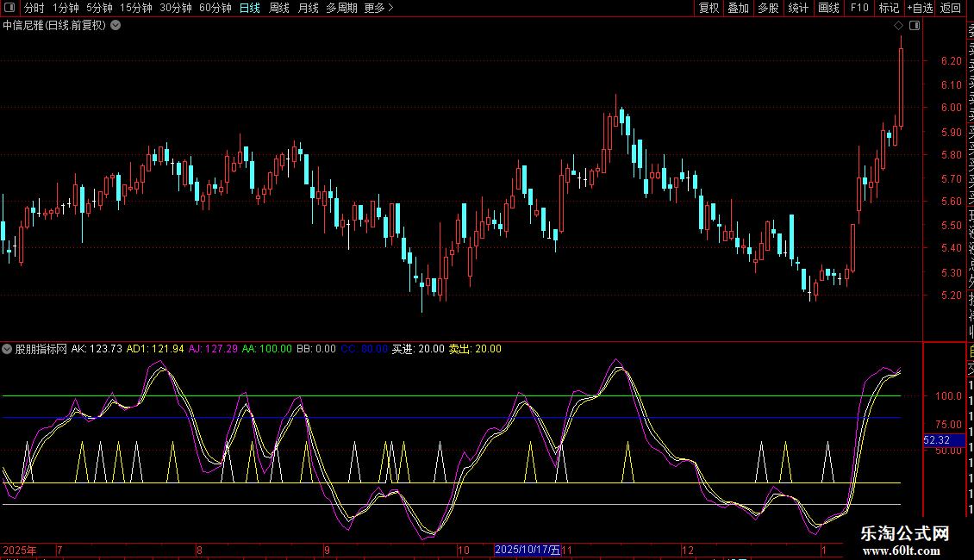The width and height of the screenshot is (974, 560).
Task: Click the 返回 back button
Action: 951,8
